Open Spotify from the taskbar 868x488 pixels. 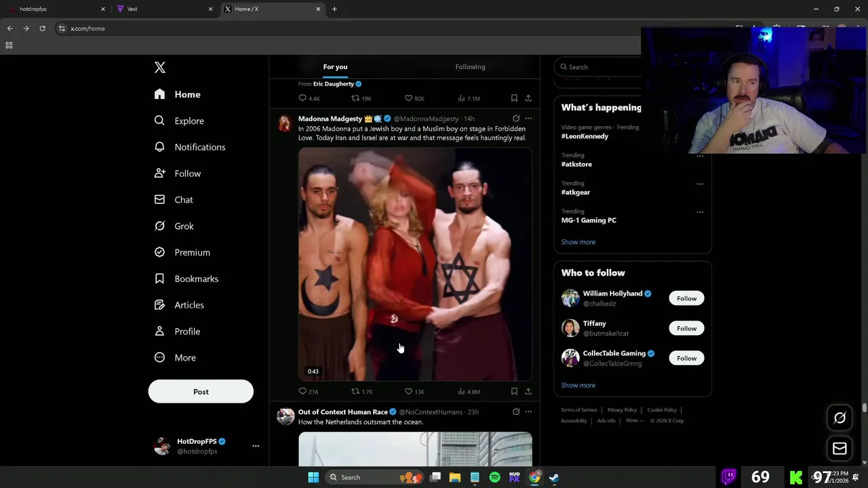click(494, 477)
